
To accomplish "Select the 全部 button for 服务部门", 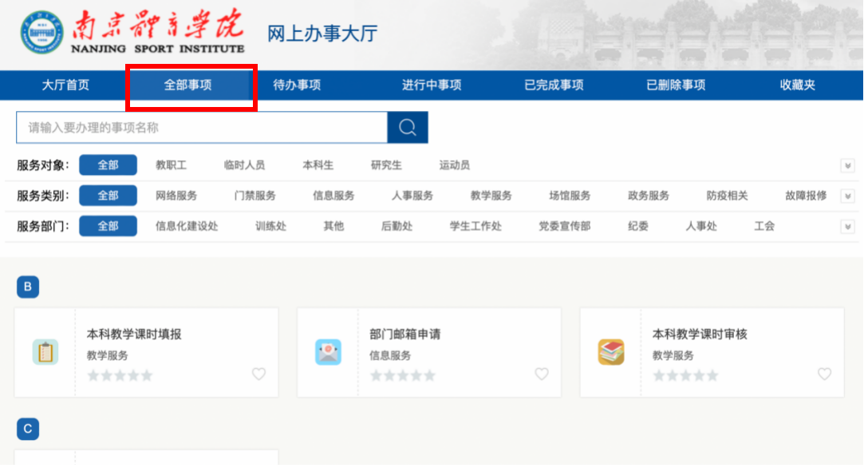I will [x=108, y=226].
